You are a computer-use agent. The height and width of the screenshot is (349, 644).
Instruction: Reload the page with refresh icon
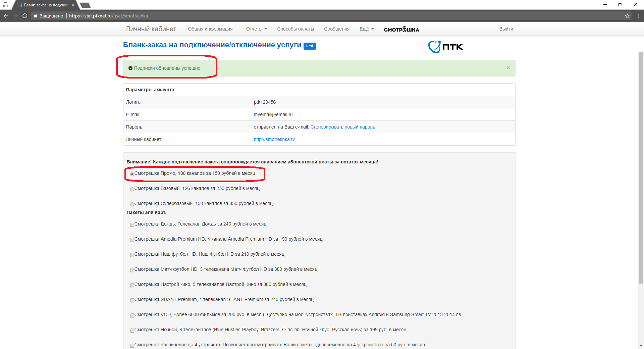tap(25, 16)
